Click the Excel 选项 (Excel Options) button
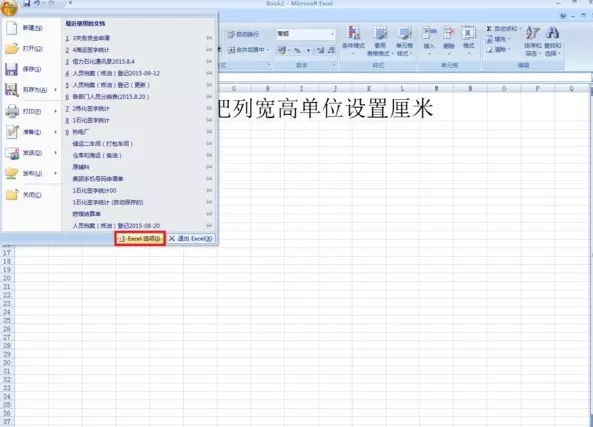 tap(140, 239)
